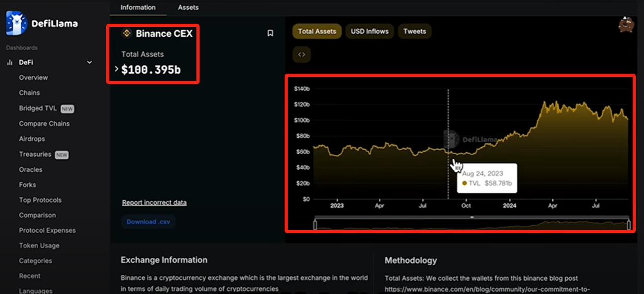Expand the Total Assets breakdown arrow

(x=117, y=69)
